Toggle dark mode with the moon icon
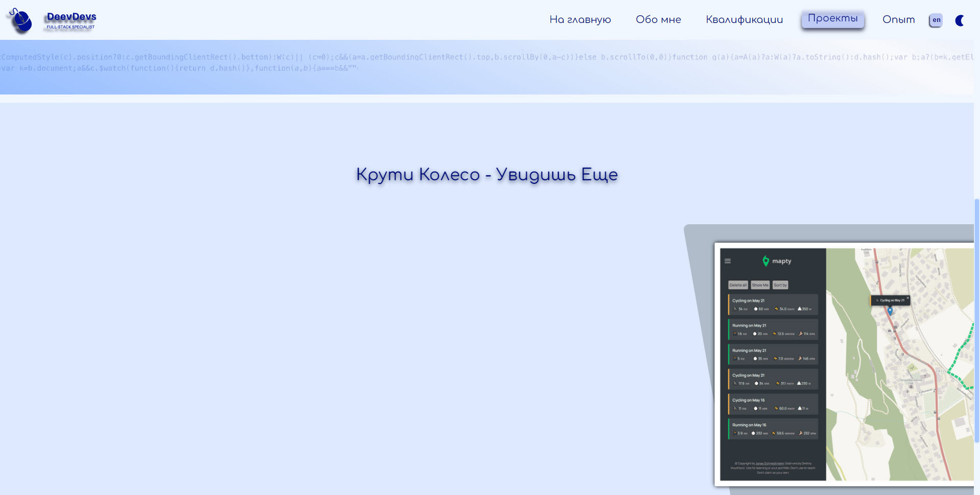The height and width of the screenshot is (495, 980). coord(960,20)
